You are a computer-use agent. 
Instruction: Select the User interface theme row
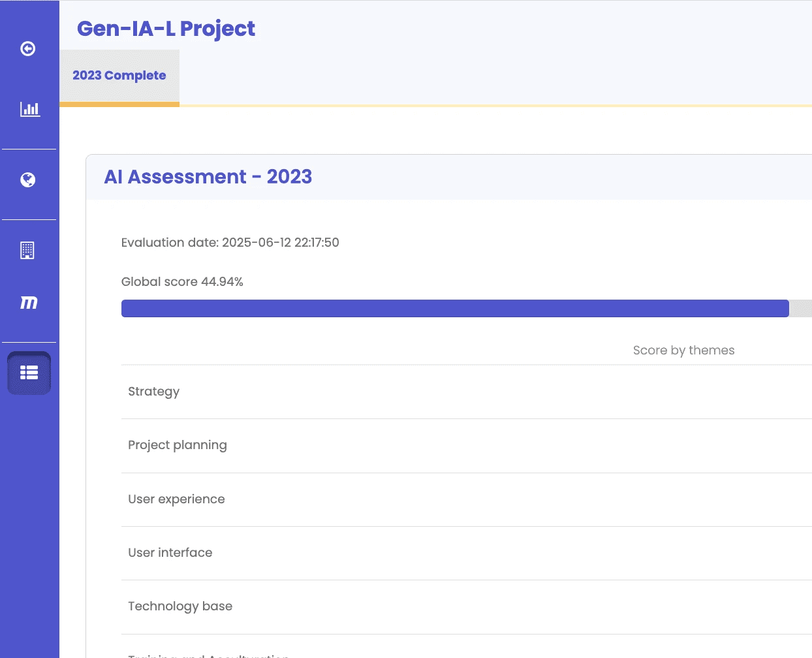[467, 553]
